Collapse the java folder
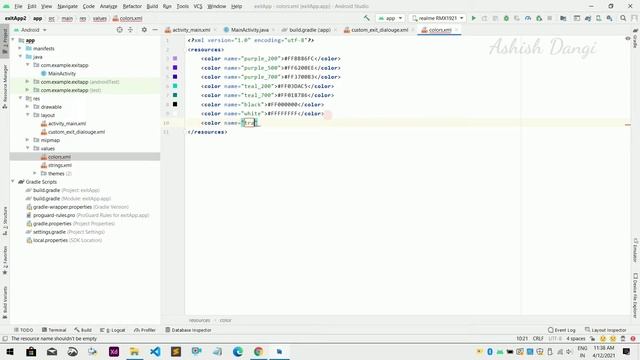The image size is (640, 360). [20, 57]
